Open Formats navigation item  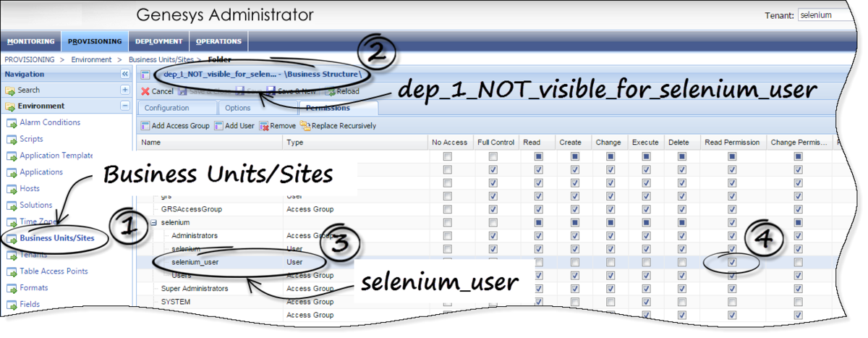pos(34,288)
